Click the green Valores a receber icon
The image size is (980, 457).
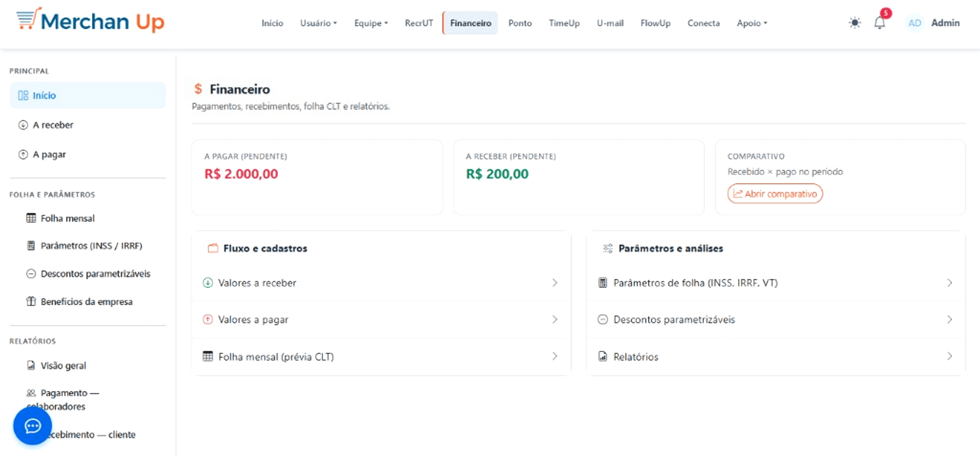pos(208,283)
